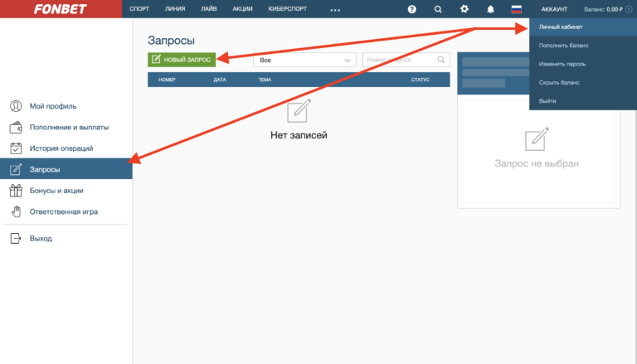
Task: Focus the request number search field
Action: tap(406, 60)
